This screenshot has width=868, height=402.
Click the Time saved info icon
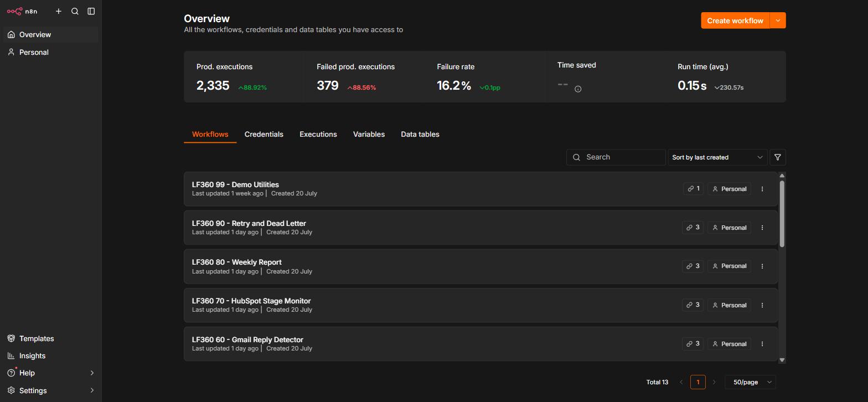578,89
